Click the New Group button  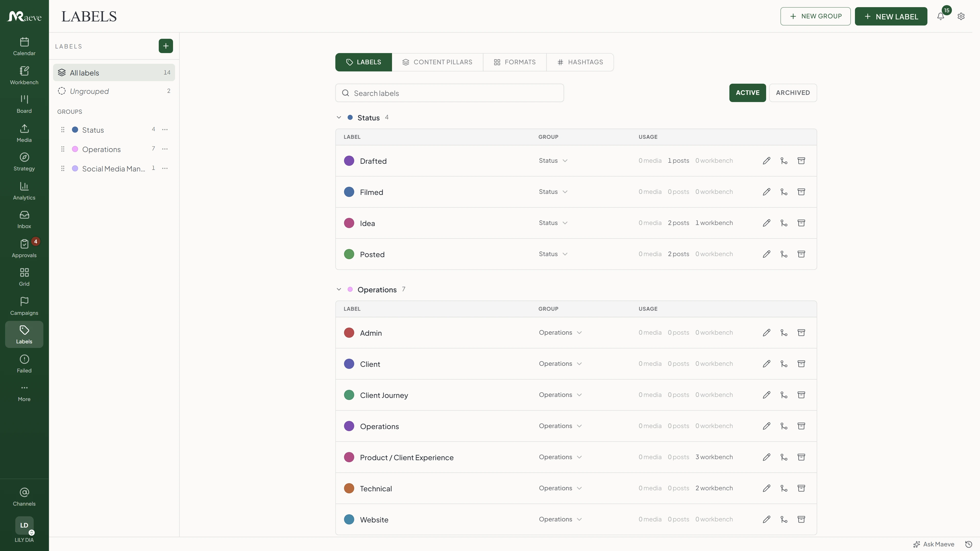(815, 16)
